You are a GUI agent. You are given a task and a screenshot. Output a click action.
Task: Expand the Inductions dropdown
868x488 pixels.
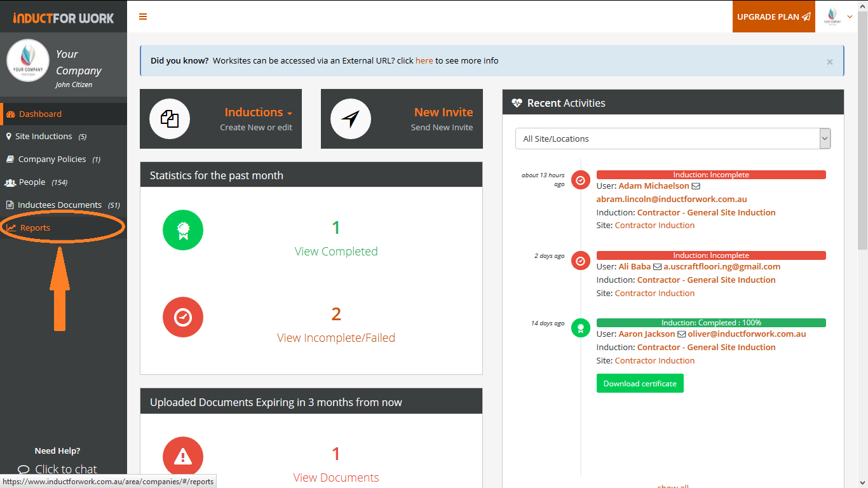click(x=258, y=112)
